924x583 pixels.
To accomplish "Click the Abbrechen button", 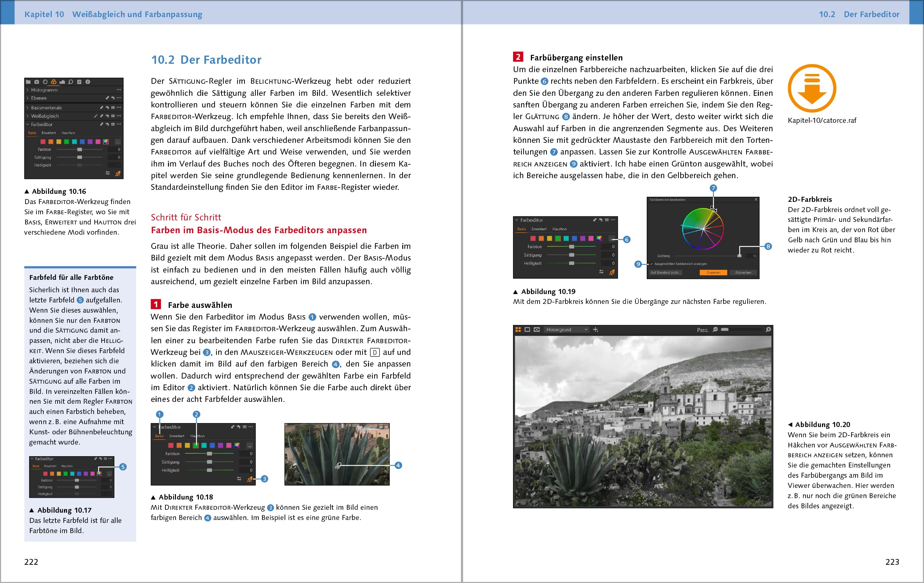I will (x=743, y=273).
